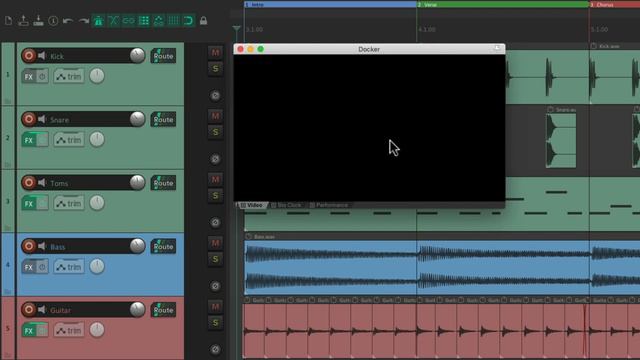Arm the Snare track for recording
This screenshot has width=640, height=360.
[29, 119]
